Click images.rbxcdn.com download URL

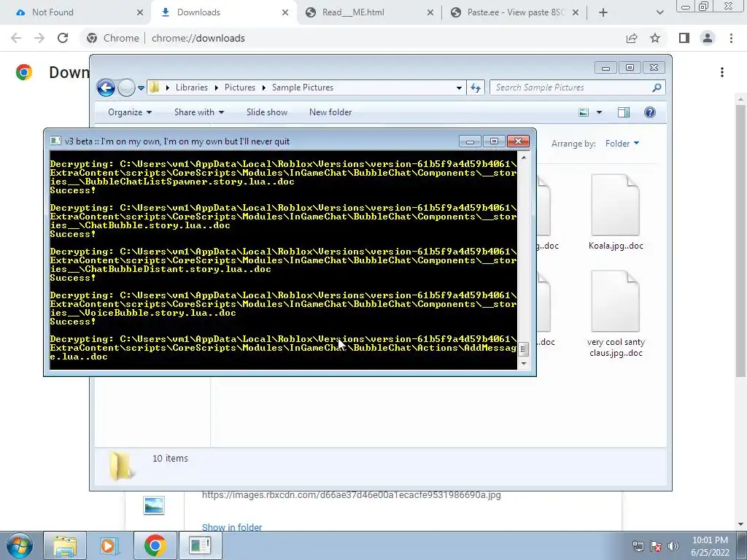click(x=351, y=495)
